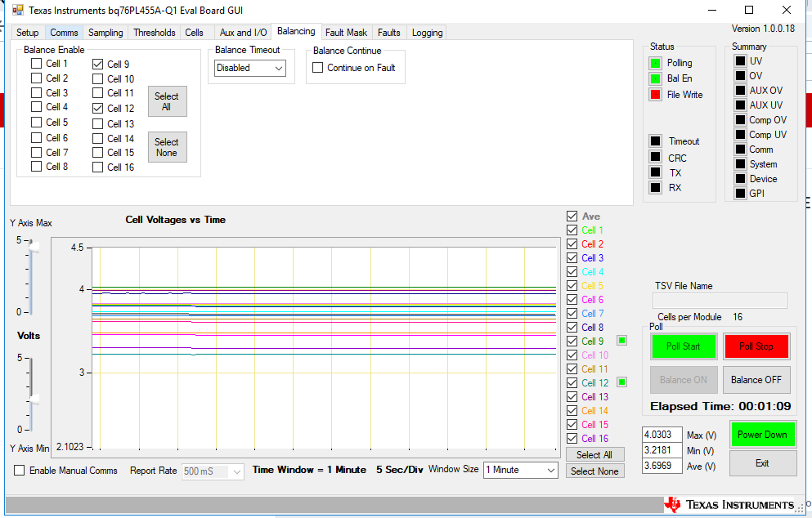Image resolution: width=812 pixels, height=518 pixels.
Task: Open the Window Size dropdown
Action: (520, 470)
